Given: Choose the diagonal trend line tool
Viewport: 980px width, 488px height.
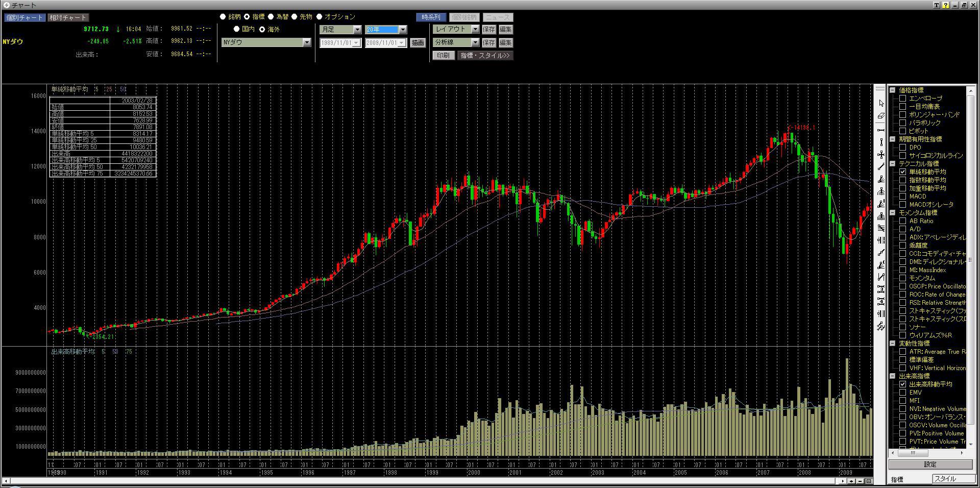Looking at the screenshot, I should (x=881, y=167).
